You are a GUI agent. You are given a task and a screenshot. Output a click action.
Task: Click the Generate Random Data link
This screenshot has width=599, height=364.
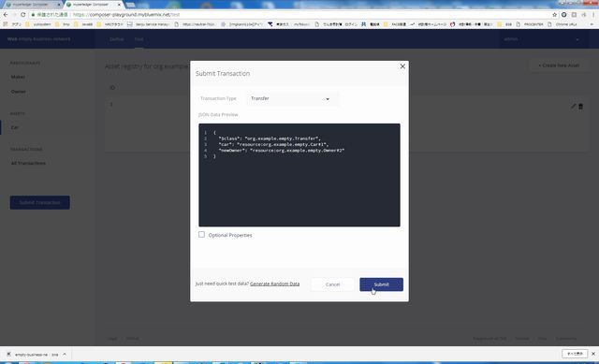[274, 284]
